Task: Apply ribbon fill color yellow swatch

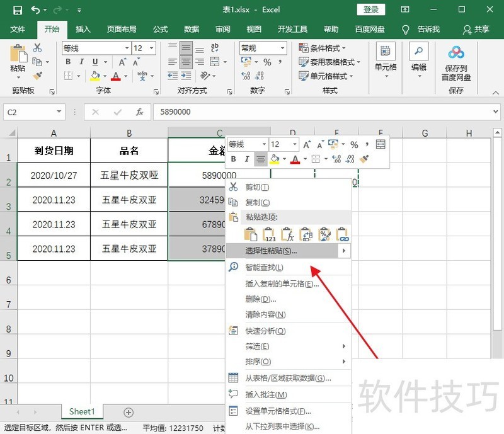Action: (95, 76)
